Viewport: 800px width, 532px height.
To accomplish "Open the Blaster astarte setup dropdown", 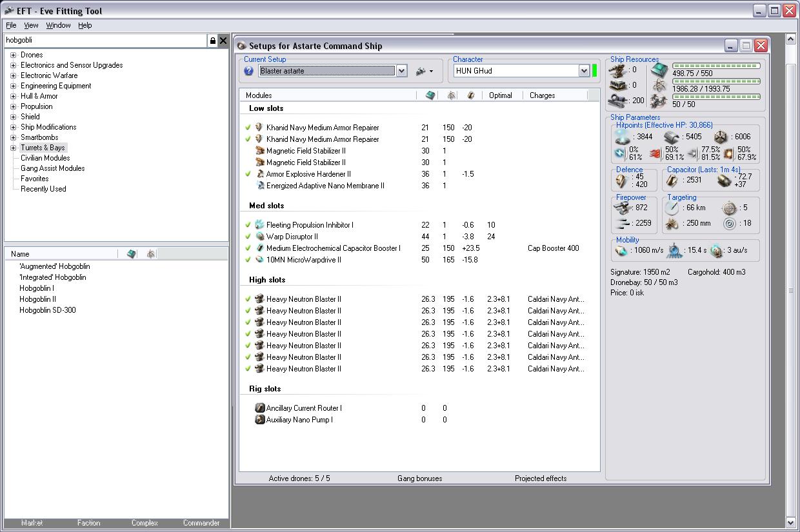I will click(x=401, y=71).
